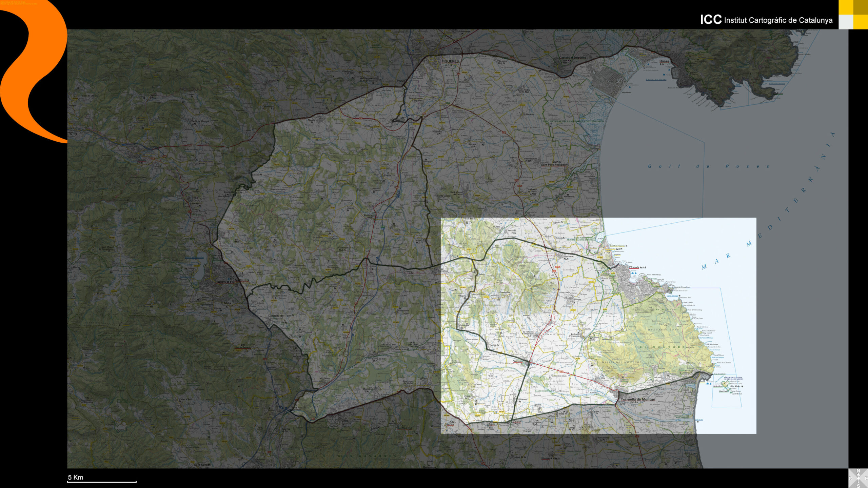Click the Roses town label

[x=664, y=61]
